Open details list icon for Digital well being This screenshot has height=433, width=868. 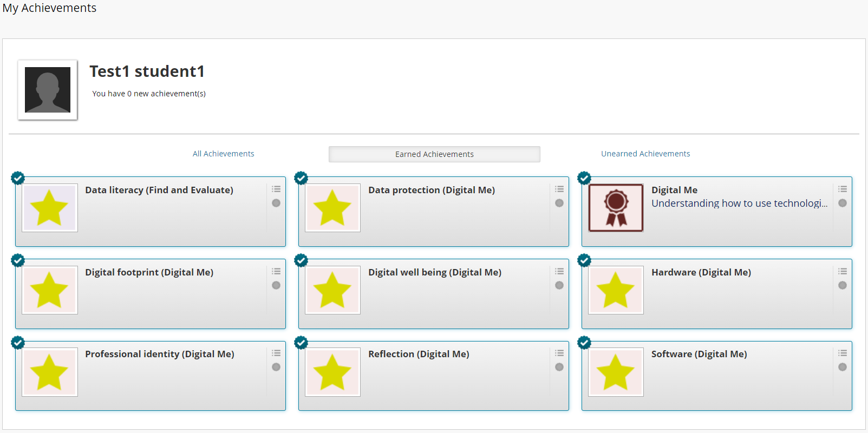click(559, 272)
